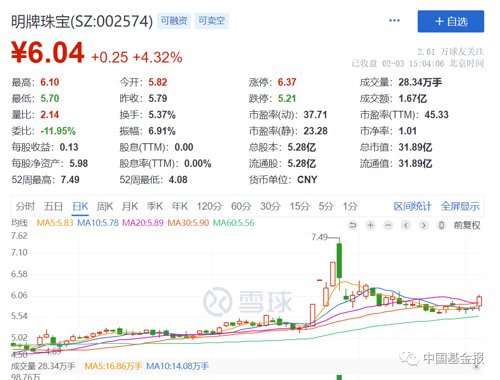Add stock via +自选 button
500x380 pixels.
(451, 22)
